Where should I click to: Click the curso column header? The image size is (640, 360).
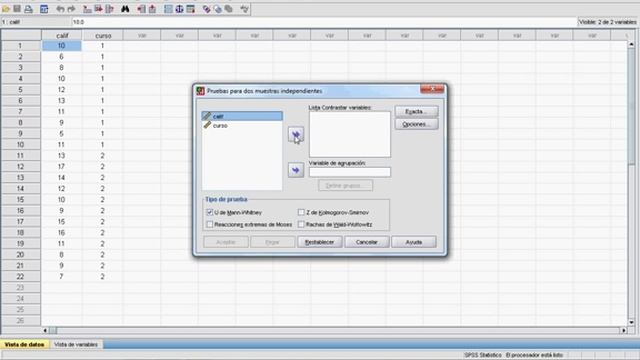coord(103,36)
